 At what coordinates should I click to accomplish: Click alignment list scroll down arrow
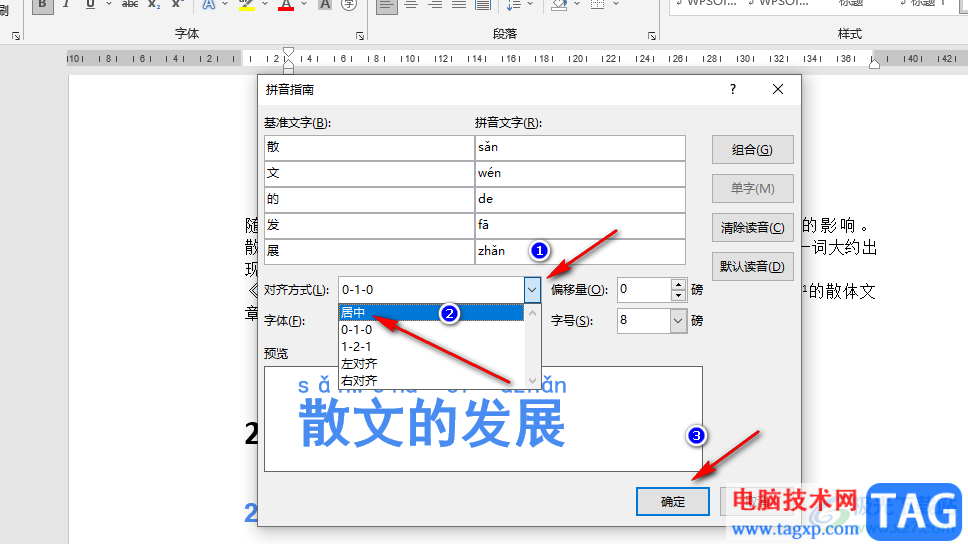click(533, 380)
